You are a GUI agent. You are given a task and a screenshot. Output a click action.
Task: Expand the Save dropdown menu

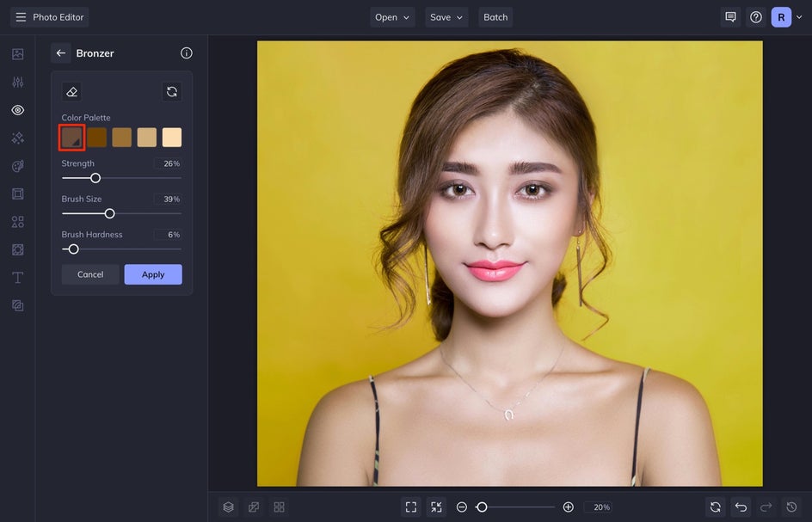click(x=446, y=17)
